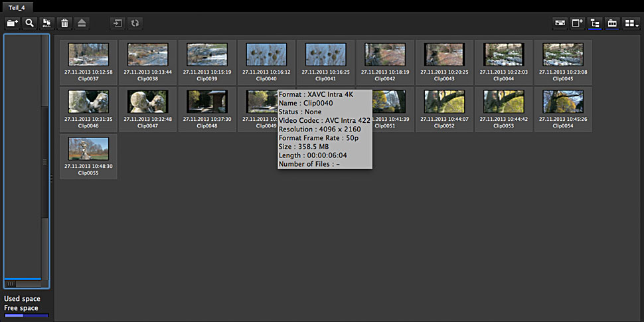Click the import arrow icon
Viewport: 644px width, 322px height.
(x=118, y=23)
